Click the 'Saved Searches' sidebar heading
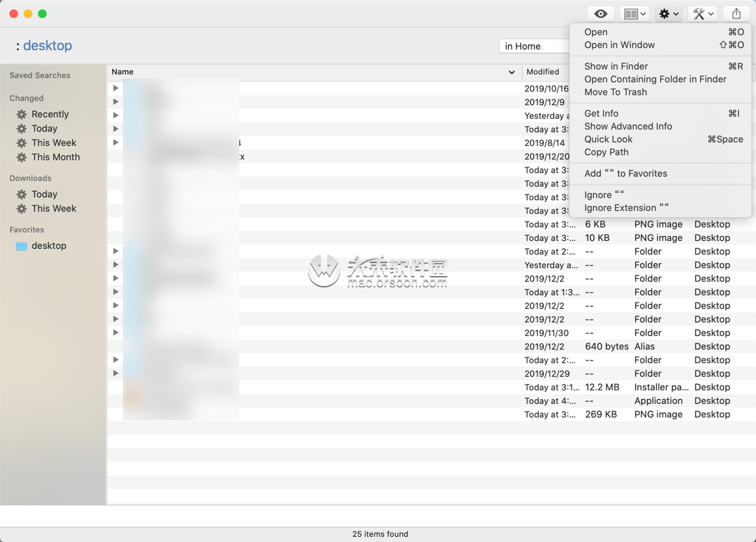Screen dimensions: 756x542 39,75
